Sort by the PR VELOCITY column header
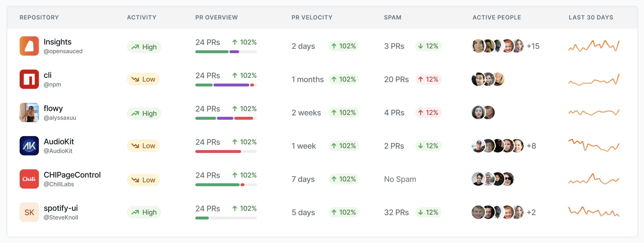644x243 pixels. pos(312,17)
